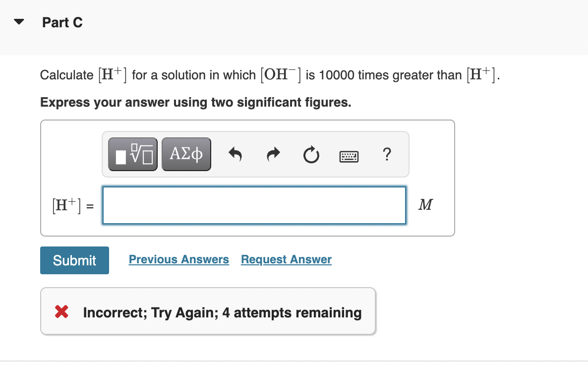This screenshot has height=367, width=588.
Task: Redo the undone change
Action: 273,154
